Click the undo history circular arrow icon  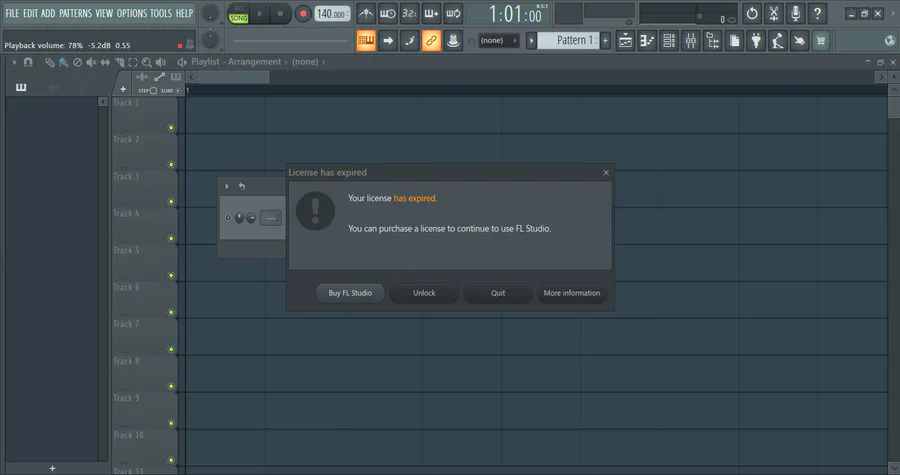[752, 13]
